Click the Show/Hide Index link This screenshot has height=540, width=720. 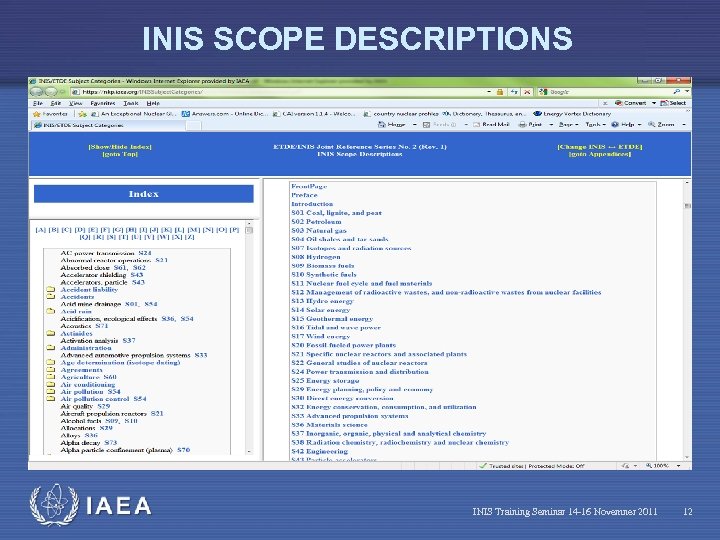tap(120, 147)
